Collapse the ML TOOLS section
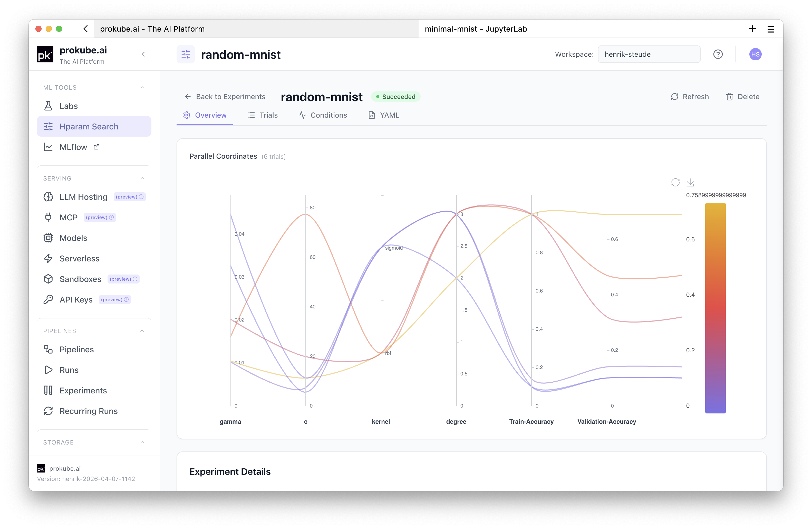The image size is (812, 529). point(142,87)
